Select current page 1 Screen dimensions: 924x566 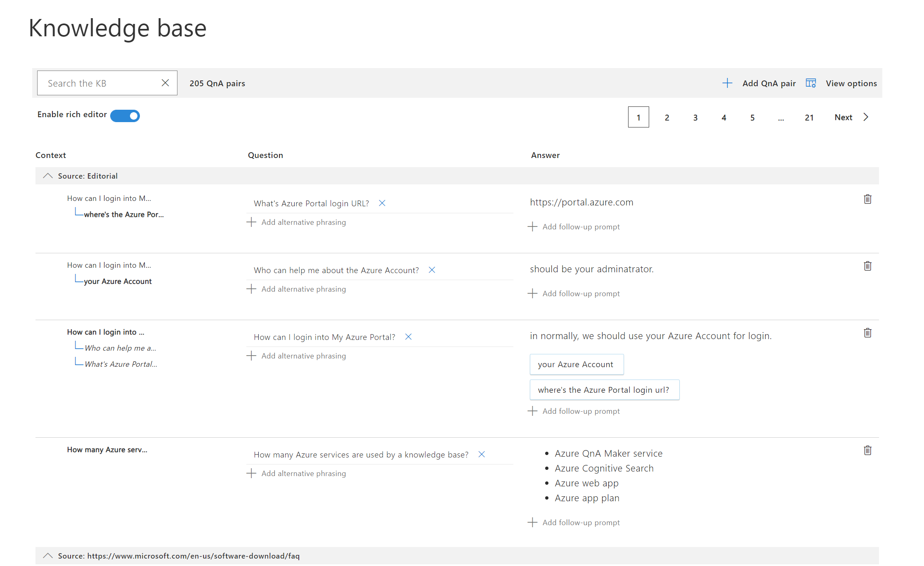(638, 117)
